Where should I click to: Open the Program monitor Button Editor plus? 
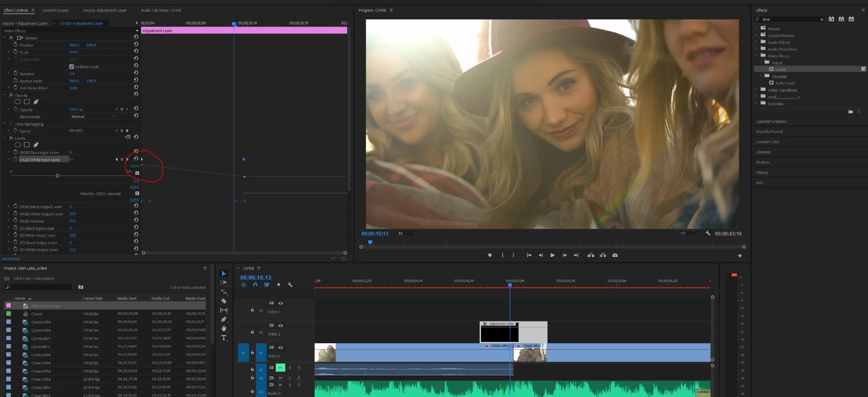point(740,256)
